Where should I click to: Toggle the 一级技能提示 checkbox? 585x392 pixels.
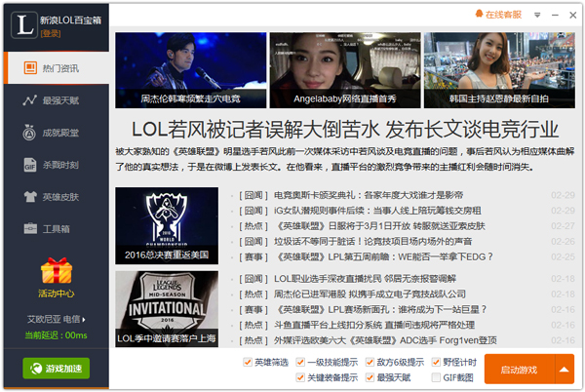coord(300,362)
